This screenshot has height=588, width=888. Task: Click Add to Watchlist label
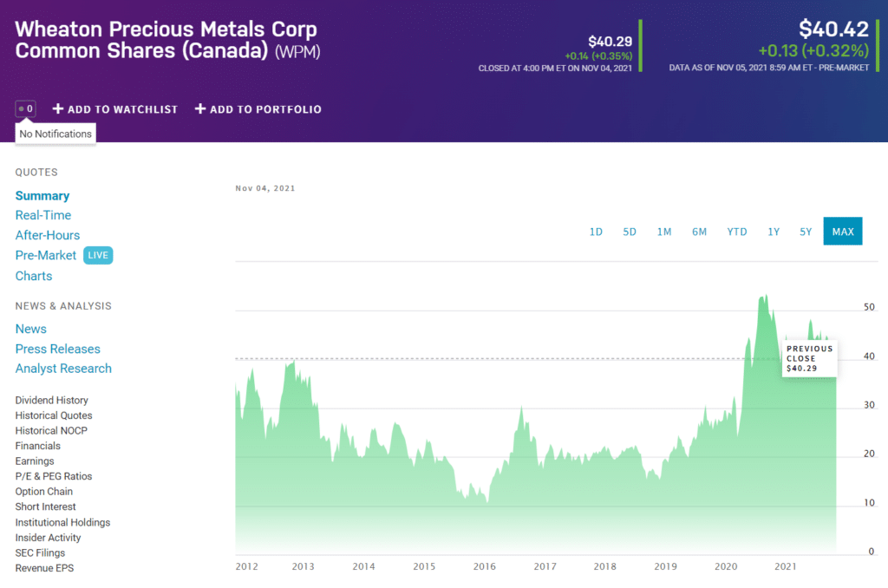coord(122,109)
